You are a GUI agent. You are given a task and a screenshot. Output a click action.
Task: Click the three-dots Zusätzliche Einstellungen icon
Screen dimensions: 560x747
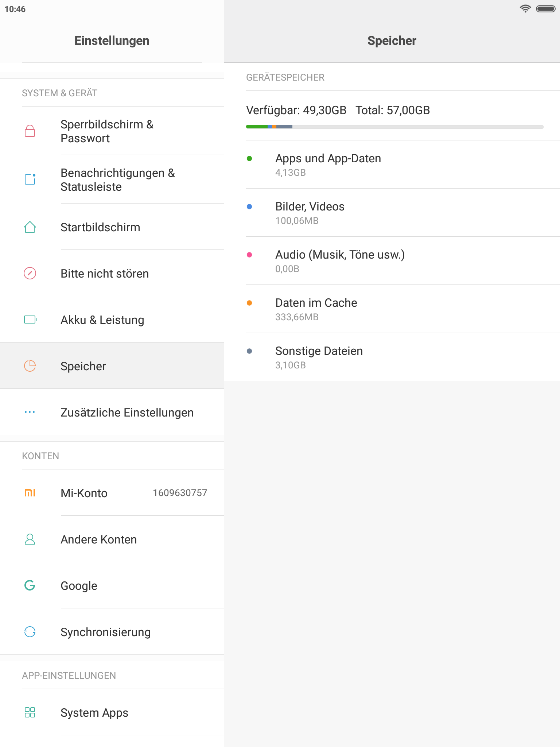pyautogui.click(x=30, y=412)
